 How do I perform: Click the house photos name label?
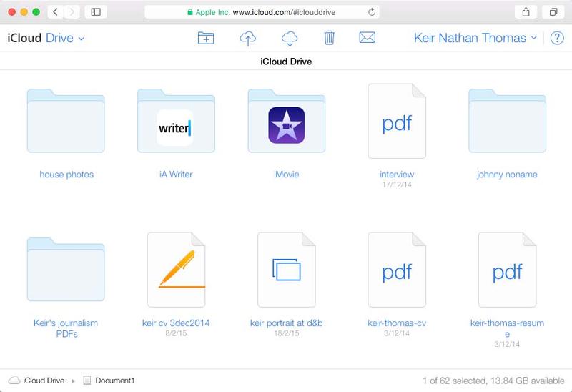pos(66,175)
